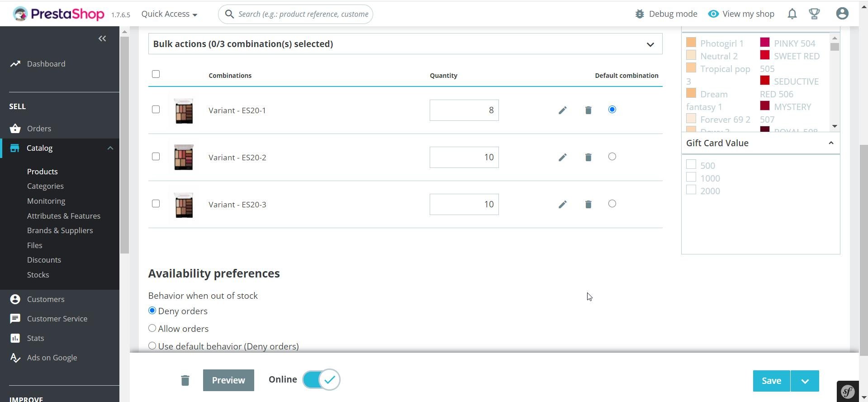The height and width of the screenshot is (402, 868).
Task: Delete the product using footer trash icon
Action: 185,380
